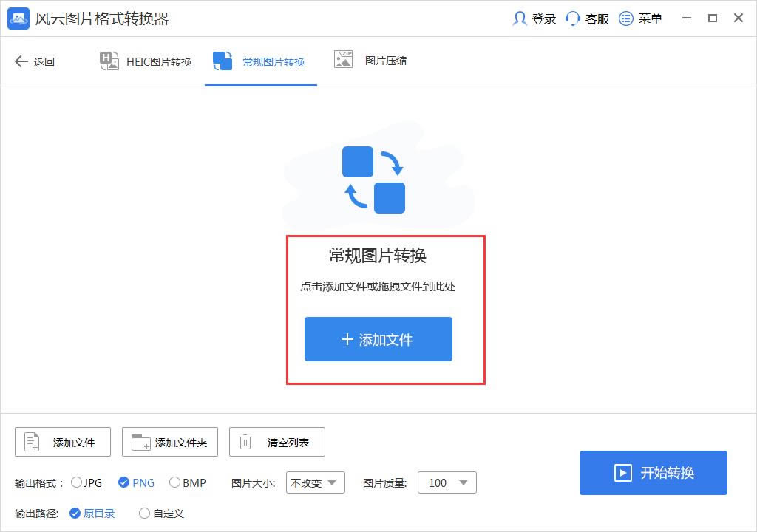Click 登录 login text

[543, 18]
